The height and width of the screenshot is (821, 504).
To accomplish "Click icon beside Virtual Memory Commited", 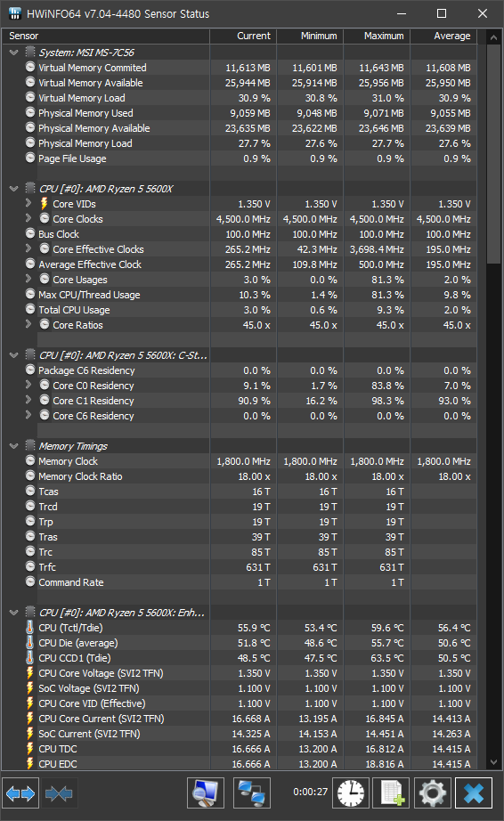I will (30, 67).
